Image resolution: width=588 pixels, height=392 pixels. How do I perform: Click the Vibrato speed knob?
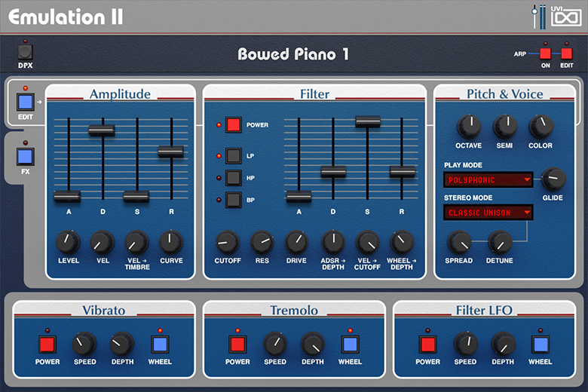coord(84,344)
